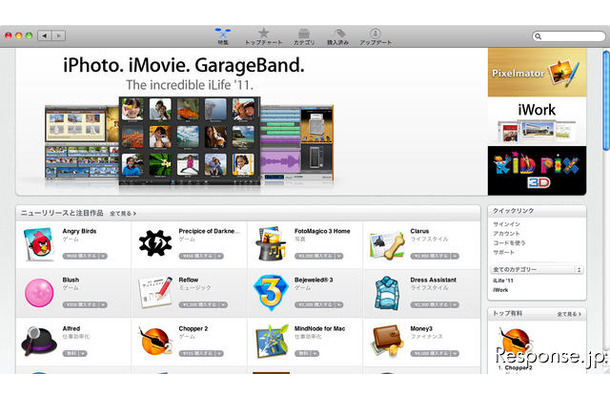Click the Angry Birds app icon
The image size is (610, 400).
click(x=39, y=244)
